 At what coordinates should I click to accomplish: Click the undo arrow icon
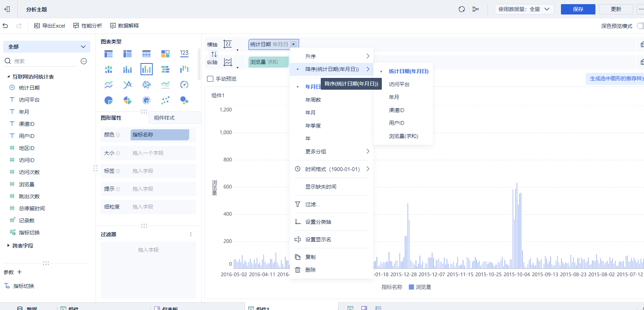[5, 26]
